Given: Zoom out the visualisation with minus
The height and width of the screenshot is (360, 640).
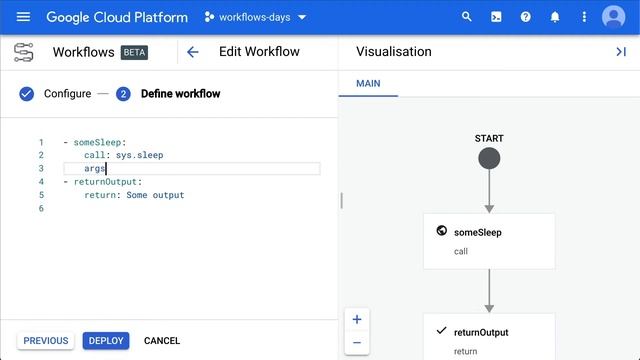Looking at the screenshot, I should pyautogui.click(x=357, y=342).
